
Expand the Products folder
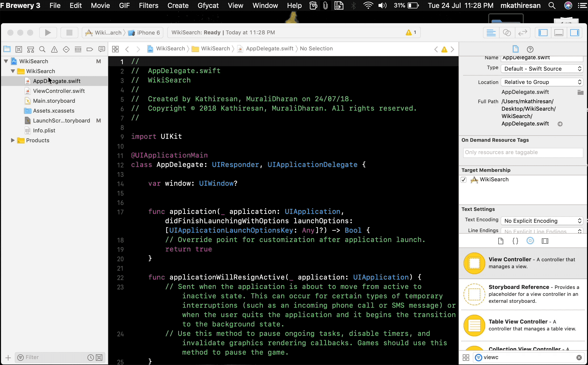click(x=13, y=140)
